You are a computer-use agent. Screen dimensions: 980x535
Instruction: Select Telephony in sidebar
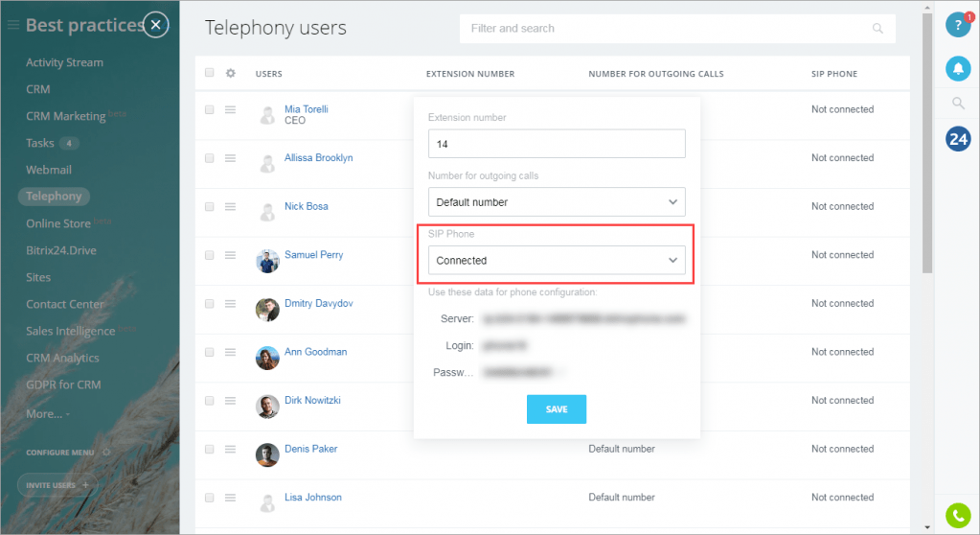coord(54,197)
